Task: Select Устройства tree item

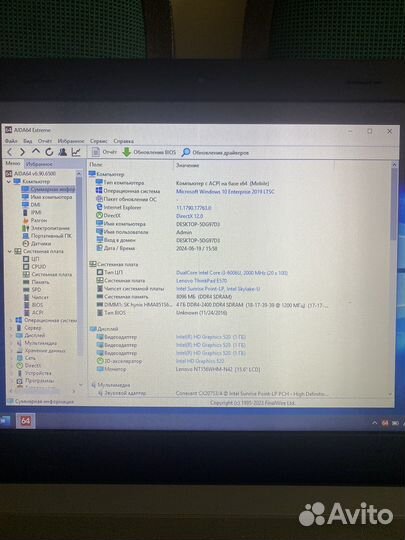Action: (x=34, y=373)
